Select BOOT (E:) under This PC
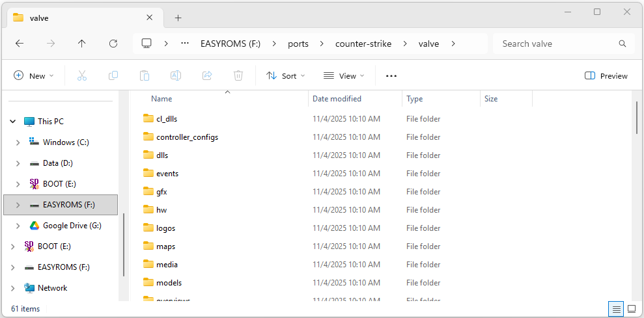Viewport: 644px width, 318px height. [59, 184]
